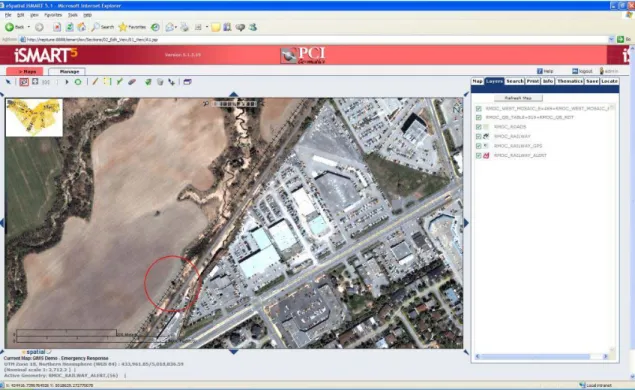Viewport: 635px width, 390px height.
Task: Select the orange pencil line tool
Action: pyautogui.click(x=95, y=82)
